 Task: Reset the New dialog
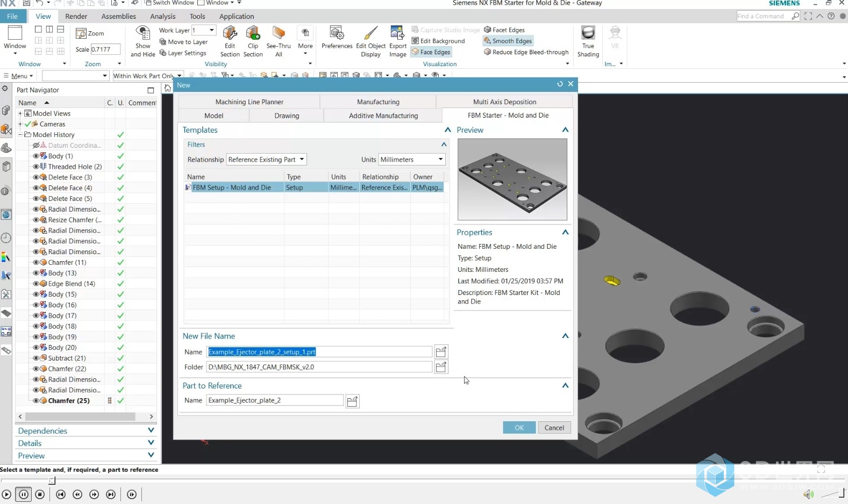coord(560,84)
